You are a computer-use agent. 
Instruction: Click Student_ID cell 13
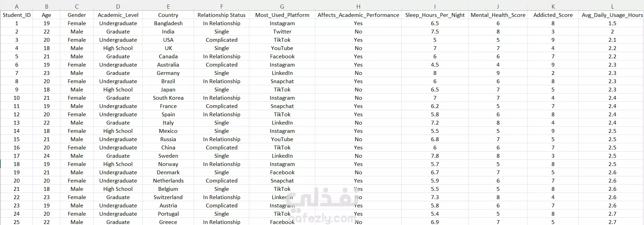click(17, 123)
